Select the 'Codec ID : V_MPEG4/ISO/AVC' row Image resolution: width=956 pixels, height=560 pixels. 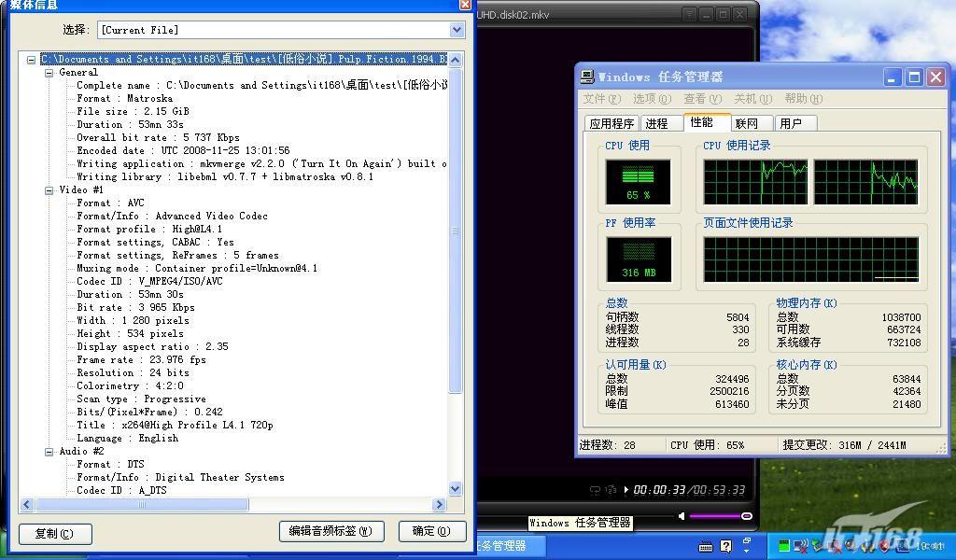click(149, 282)
